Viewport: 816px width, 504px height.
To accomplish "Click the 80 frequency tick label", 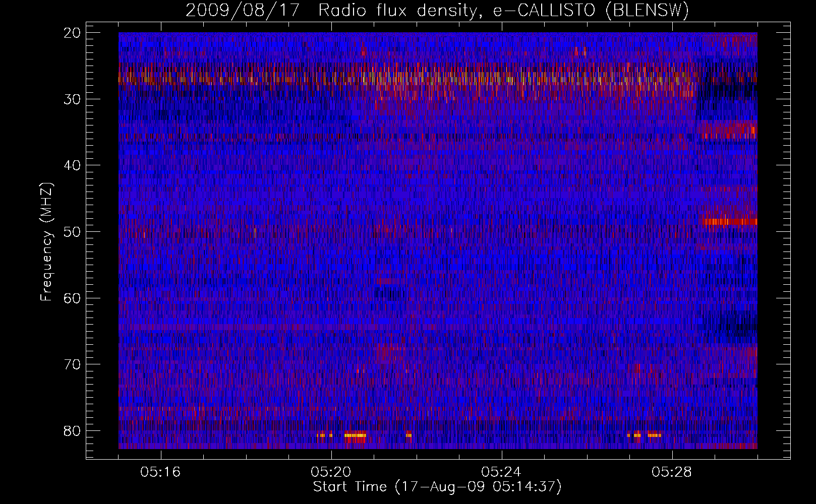I will [x=73, y=431].
